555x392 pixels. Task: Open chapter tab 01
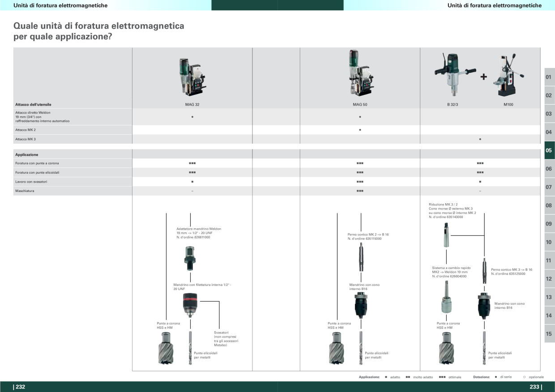point(549,77)
